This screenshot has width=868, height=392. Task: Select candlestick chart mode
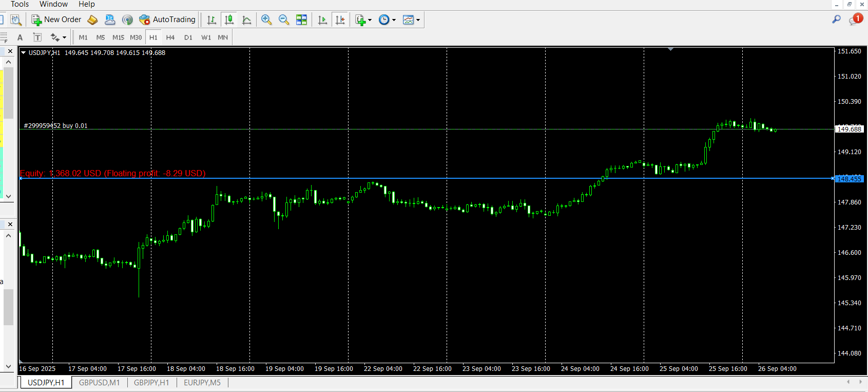coord(229,20)
